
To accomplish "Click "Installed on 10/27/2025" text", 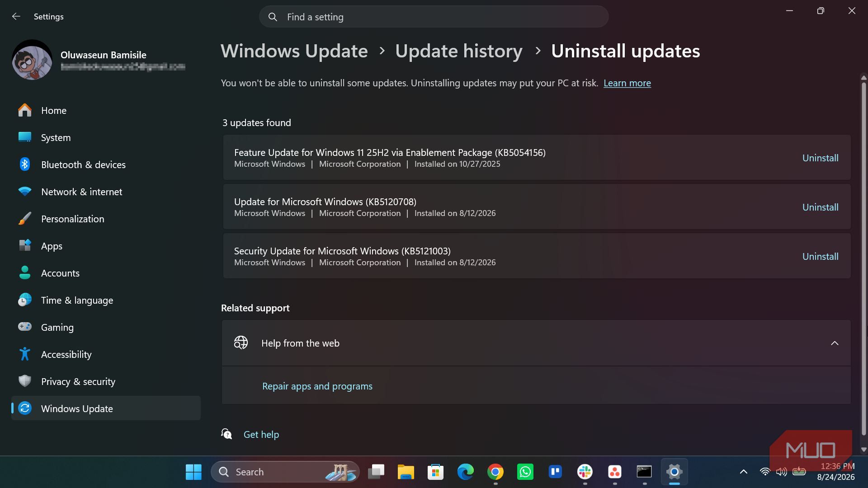I will click(x=457, y=164).
